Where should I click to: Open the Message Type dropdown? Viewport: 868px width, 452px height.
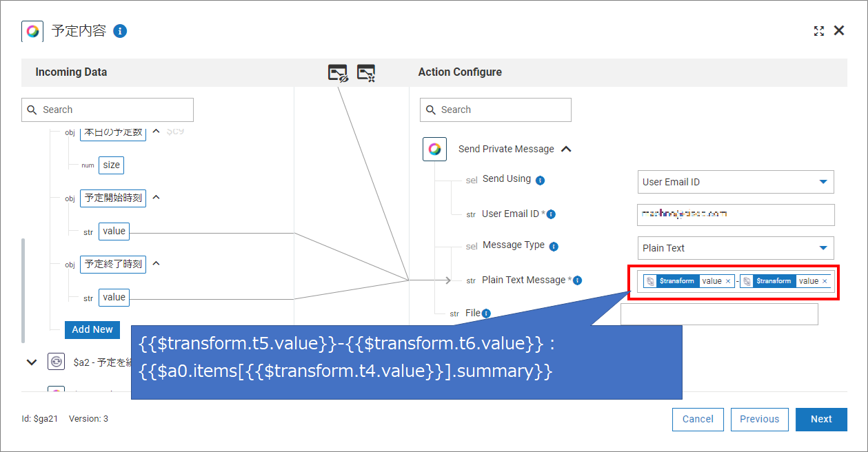736,248
